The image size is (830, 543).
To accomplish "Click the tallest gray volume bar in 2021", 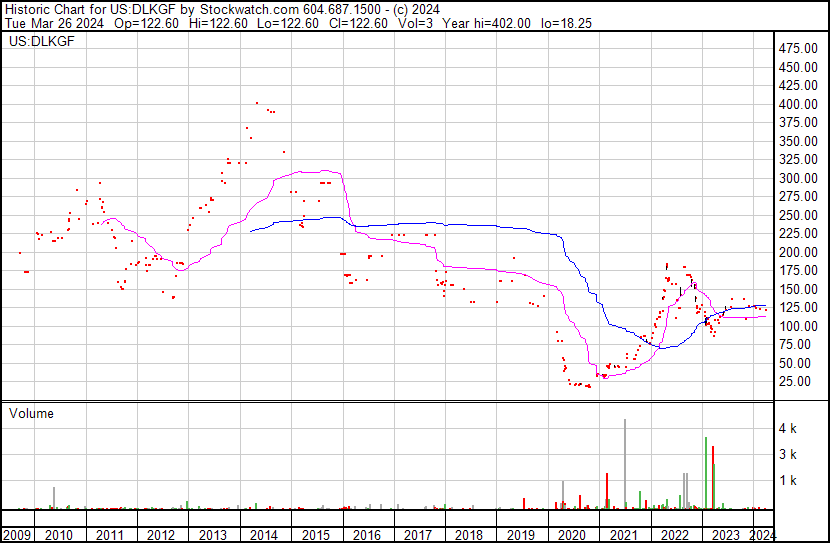I will pos(625,465).
